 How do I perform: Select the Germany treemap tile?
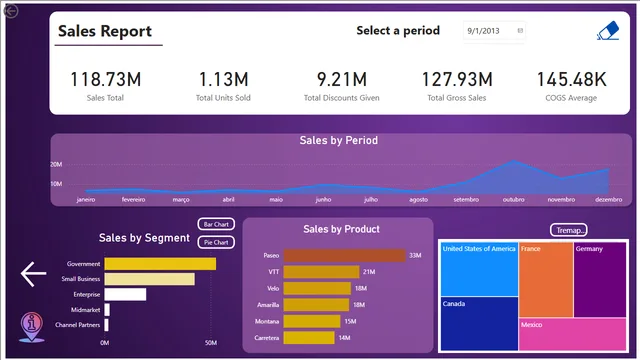(x=600, y=280)
